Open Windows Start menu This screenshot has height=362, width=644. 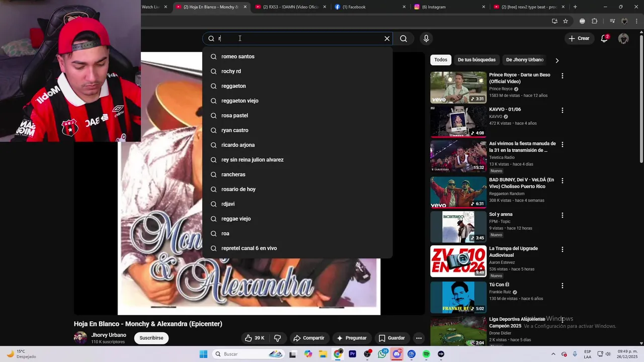point(203,354)
